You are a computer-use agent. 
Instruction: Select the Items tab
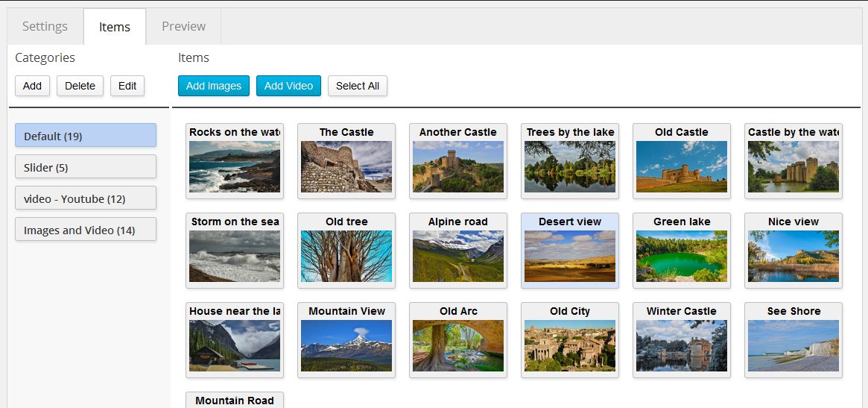click(x=115, y=27)
